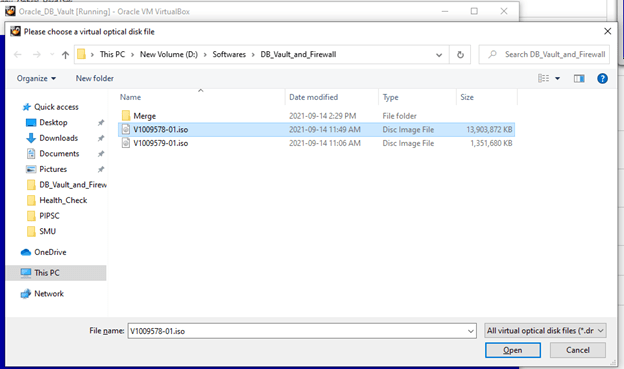Click 13,903,872 KB size cell
624x369 pixels.
(x=489, y=129)
